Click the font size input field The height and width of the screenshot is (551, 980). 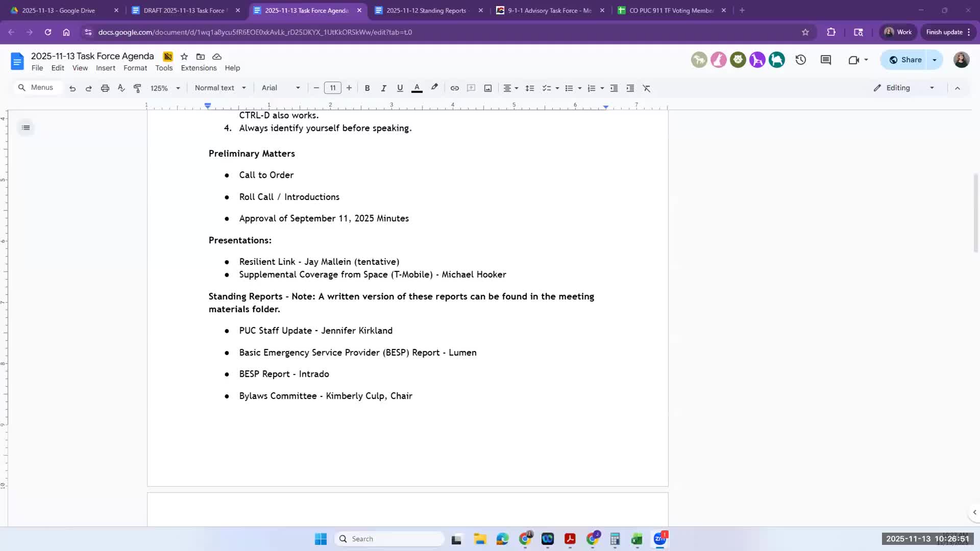(x=333, y=88)
